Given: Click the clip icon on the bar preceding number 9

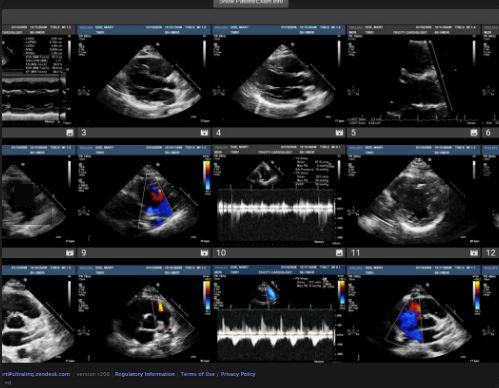Looking at the screenshot, I should pos(69,253).
